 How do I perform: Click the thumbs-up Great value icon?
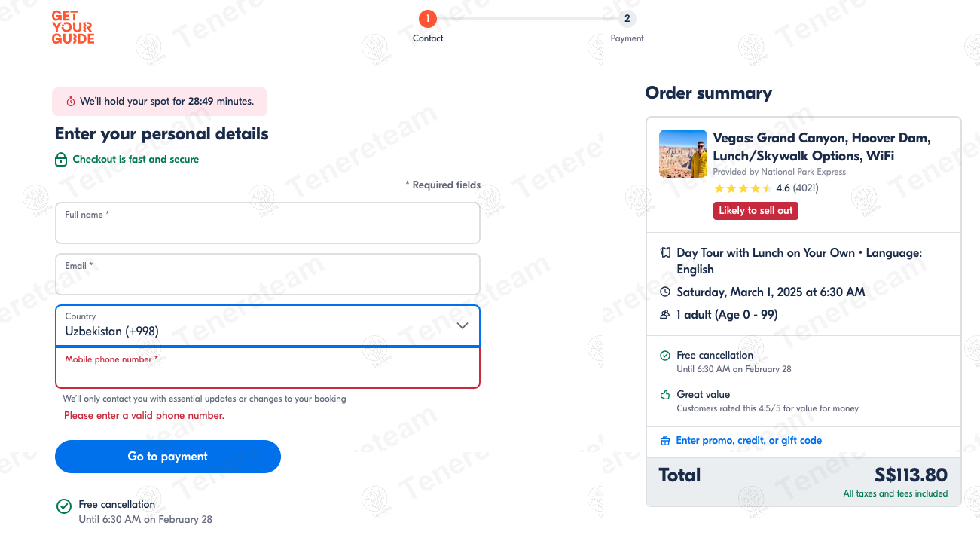pos(665,394)
